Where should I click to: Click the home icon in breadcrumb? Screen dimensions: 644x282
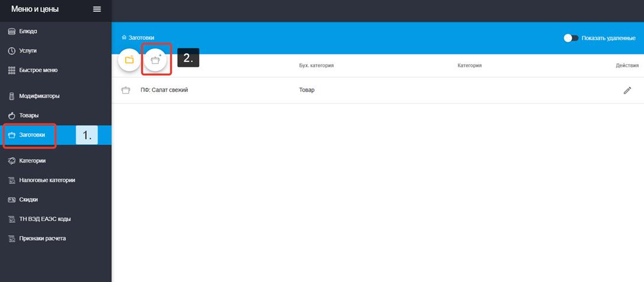(x=124, y=38)
